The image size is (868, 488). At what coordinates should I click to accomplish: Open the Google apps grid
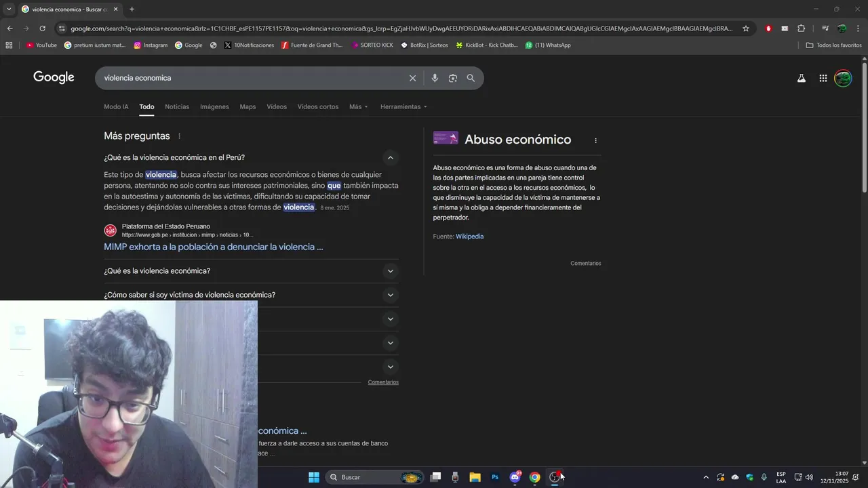click(823, 78)
